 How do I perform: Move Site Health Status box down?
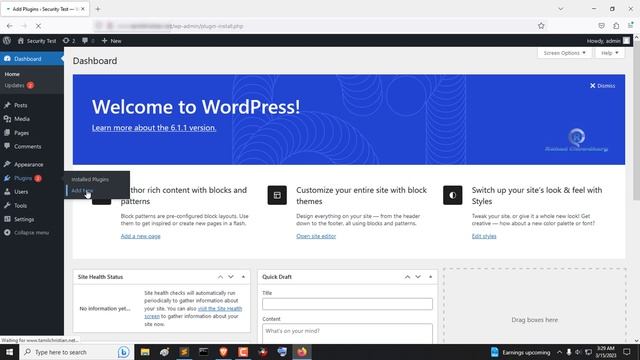(x=231, y=277)
